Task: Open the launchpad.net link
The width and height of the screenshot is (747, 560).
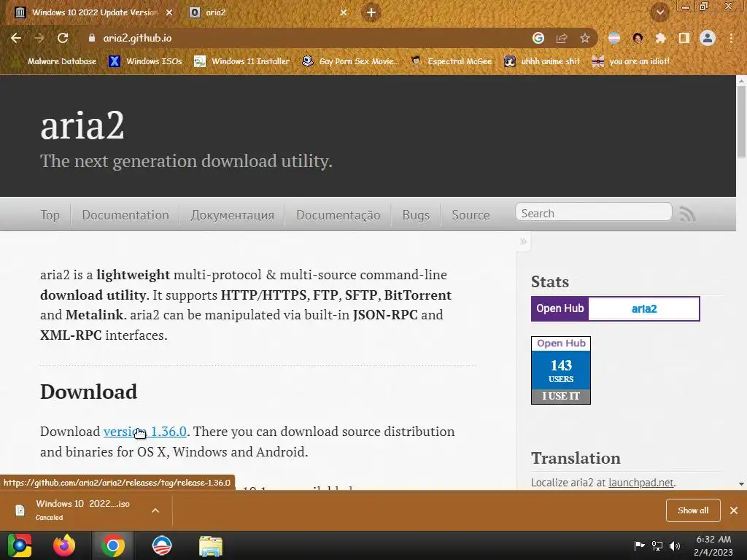Action: point(641,483)
